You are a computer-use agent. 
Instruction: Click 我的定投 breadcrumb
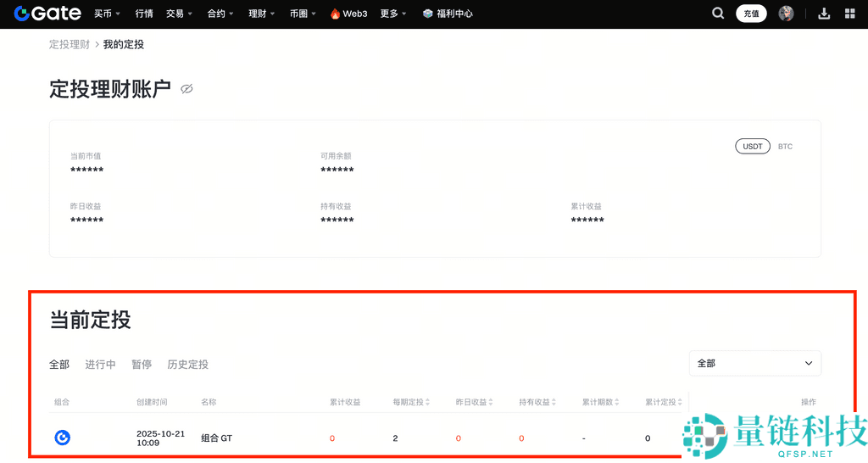point(124,44)
